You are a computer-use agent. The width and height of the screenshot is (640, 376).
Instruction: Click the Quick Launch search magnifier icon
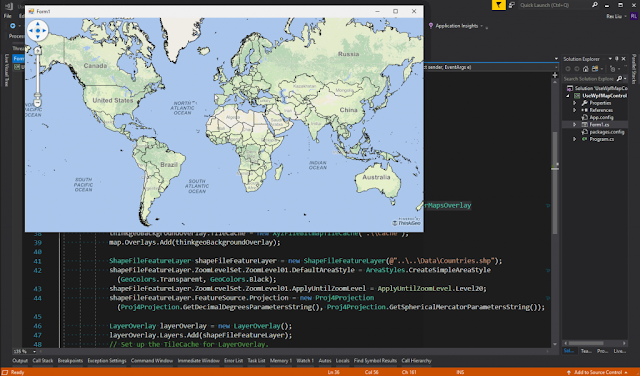(595, 5)
